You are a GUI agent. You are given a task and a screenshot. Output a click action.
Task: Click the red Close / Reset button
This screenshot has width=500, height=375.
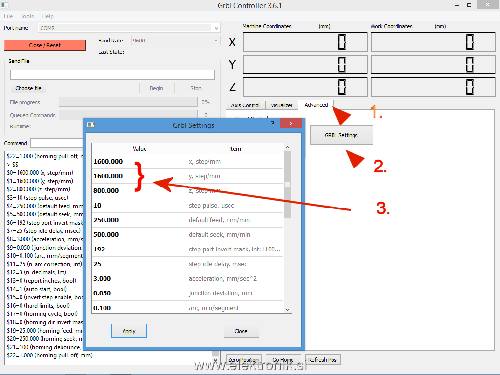[x=45, y=45]
